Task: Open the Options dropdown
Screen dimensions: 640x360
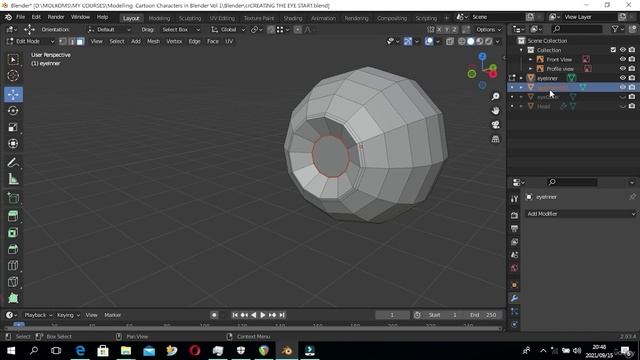Action: point(489,29)
